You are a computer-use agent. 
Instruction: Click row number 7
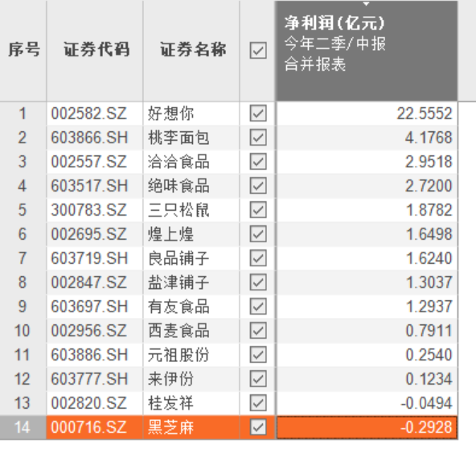click(23, 258)
